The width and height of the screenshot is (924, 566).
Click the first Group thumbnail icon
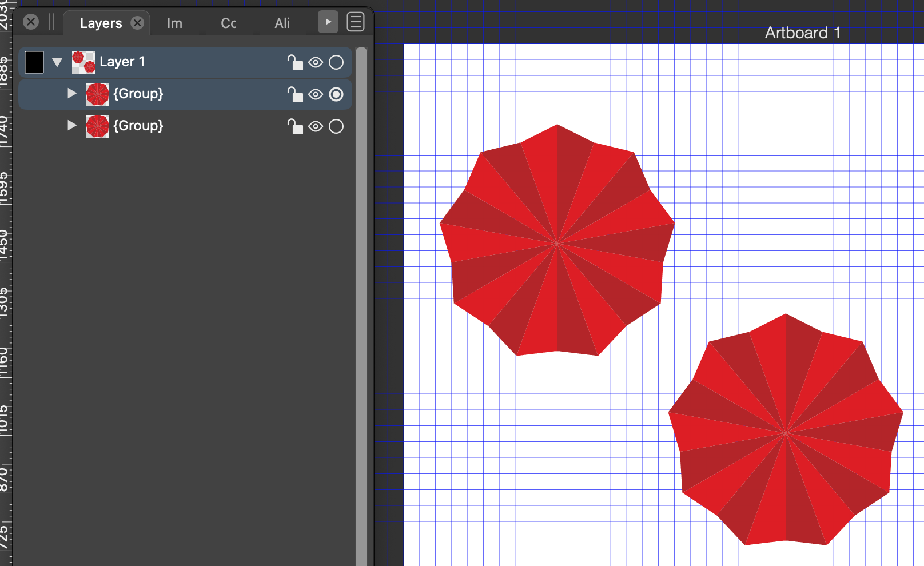[97, 94]
